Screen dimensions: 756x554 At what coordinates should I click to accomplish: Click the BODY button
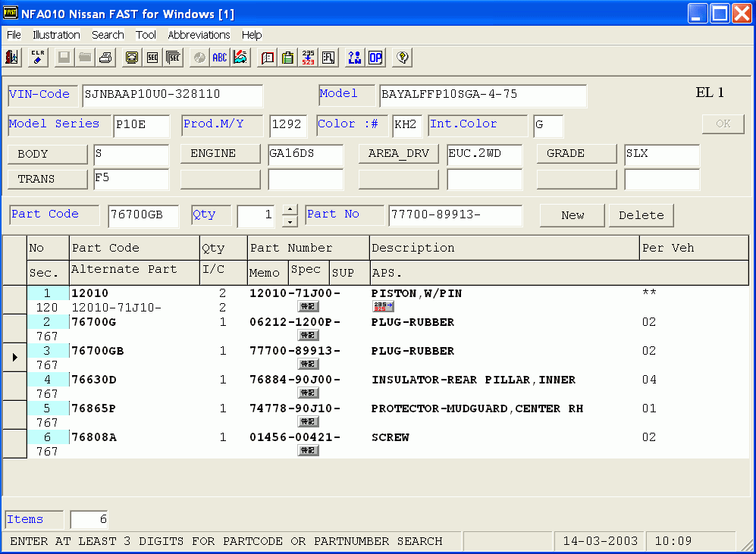47,154
